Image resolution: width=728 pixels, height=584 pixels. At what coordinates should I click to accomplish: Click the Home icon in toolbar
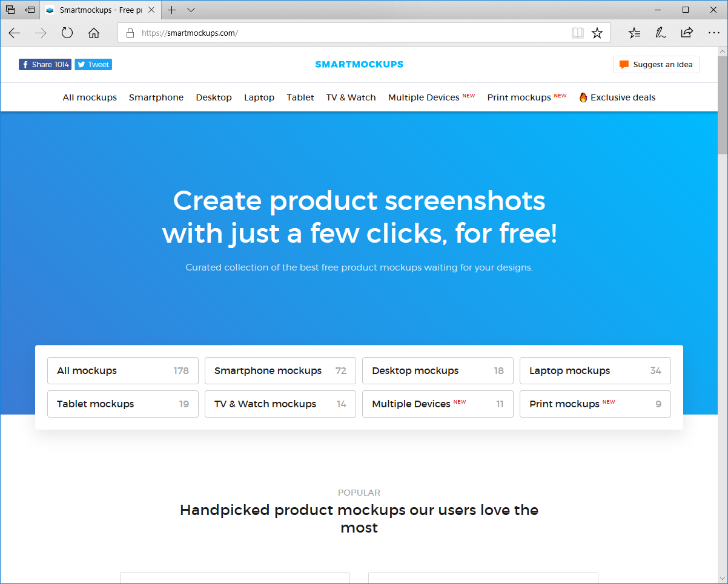pyautogui.click(x=94, y=33)
